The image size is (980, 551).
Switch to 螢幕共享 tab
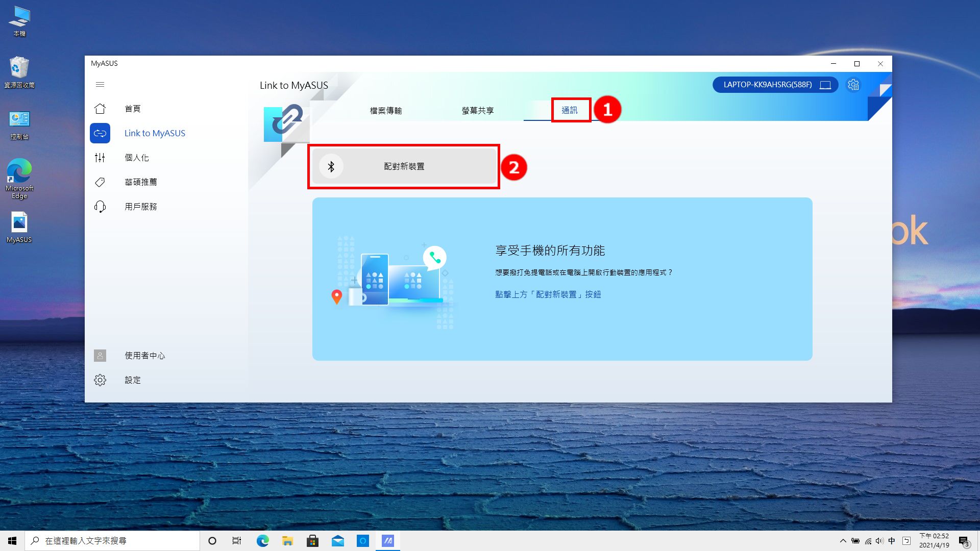[x=478, y=111]
